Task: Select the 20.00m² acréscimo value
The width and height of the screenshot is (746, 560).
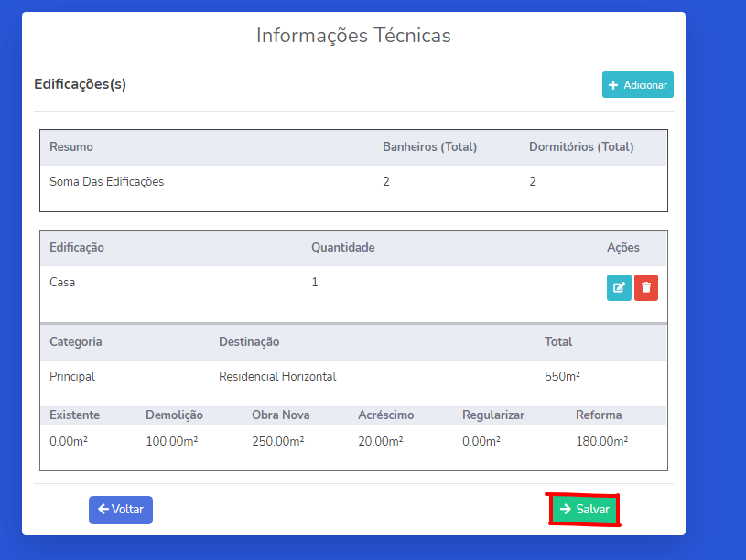Action: (381, 442)
